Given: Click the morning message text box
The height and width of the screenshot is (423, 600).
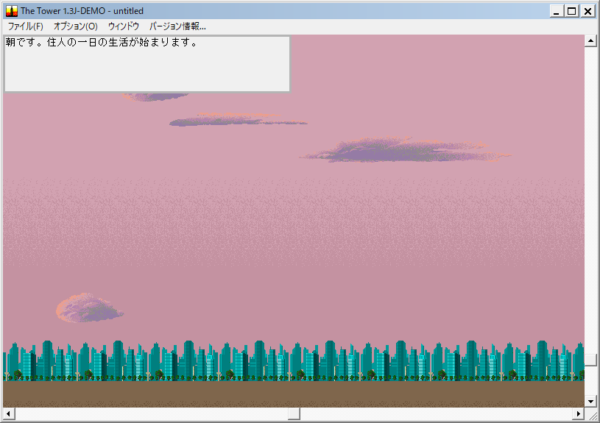Looking at the screenshot, I should (x=147, y=64).
